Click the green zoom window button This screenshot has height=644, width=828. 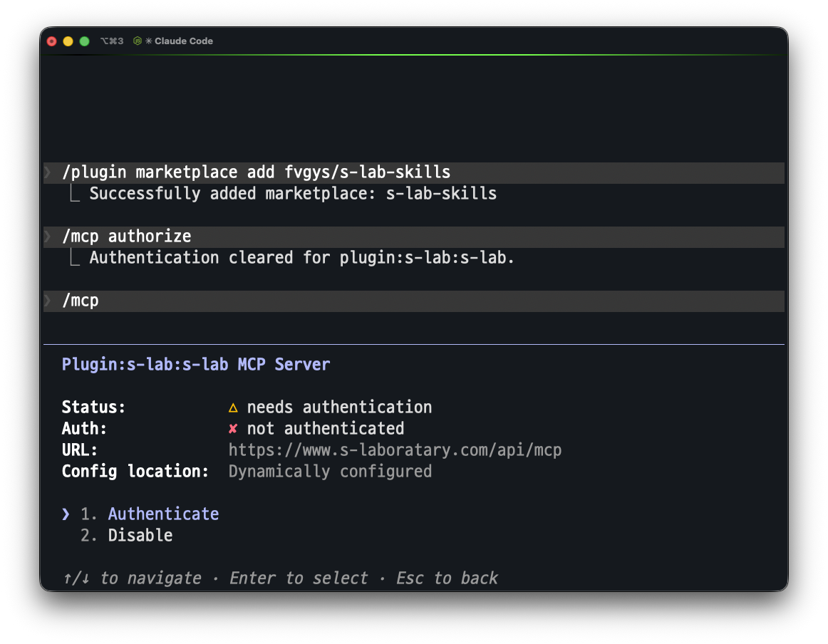coord(85,41)
